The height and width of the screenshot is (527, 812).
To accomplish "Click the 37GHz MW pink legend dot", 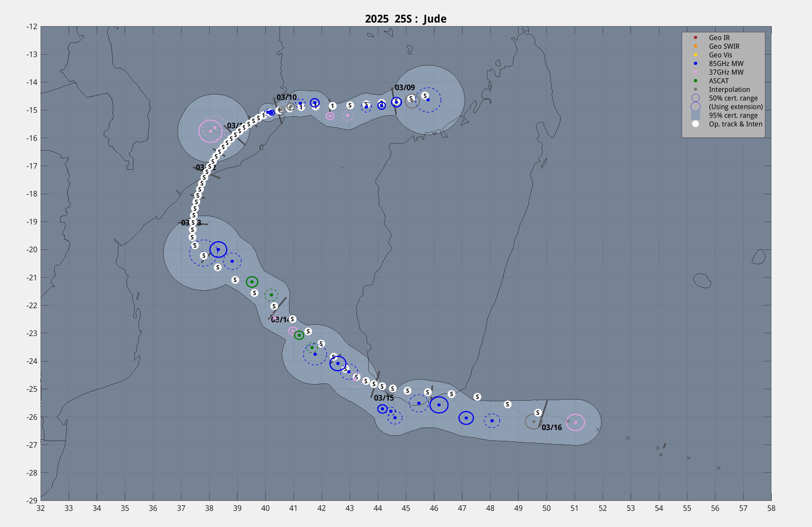I will point(695,72).
